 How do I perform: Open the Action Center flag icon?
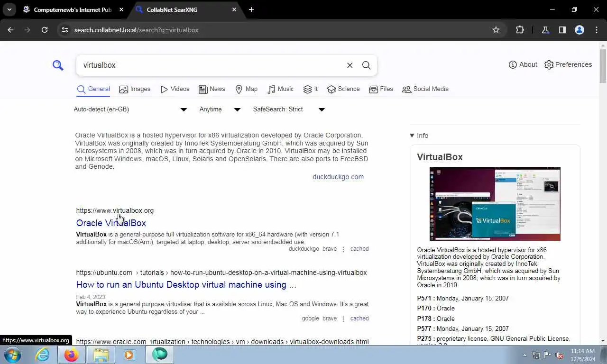click(x=548, y=355)
